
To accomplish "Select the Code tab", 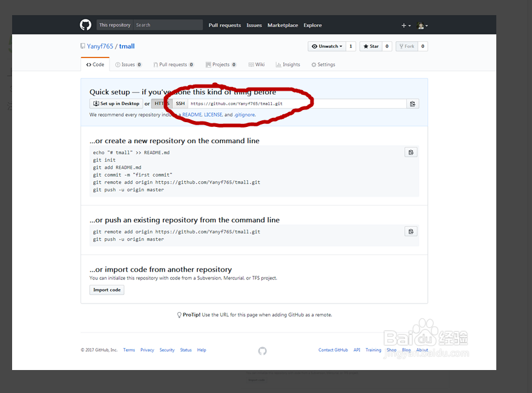I will click(x=95, y=65).
